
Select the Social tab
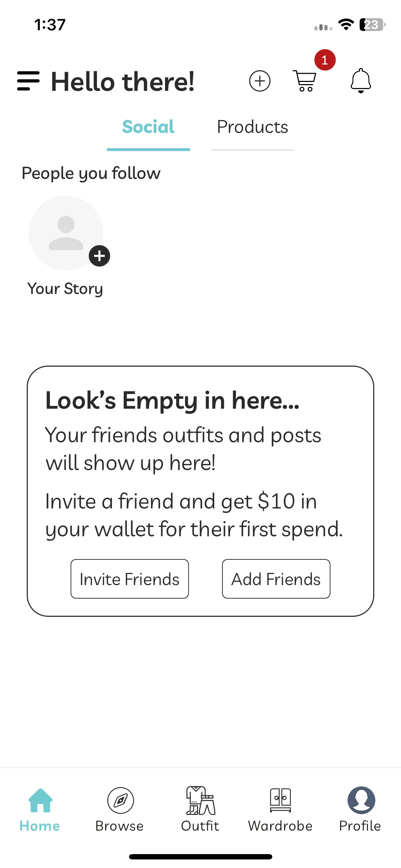click(148, 127)
